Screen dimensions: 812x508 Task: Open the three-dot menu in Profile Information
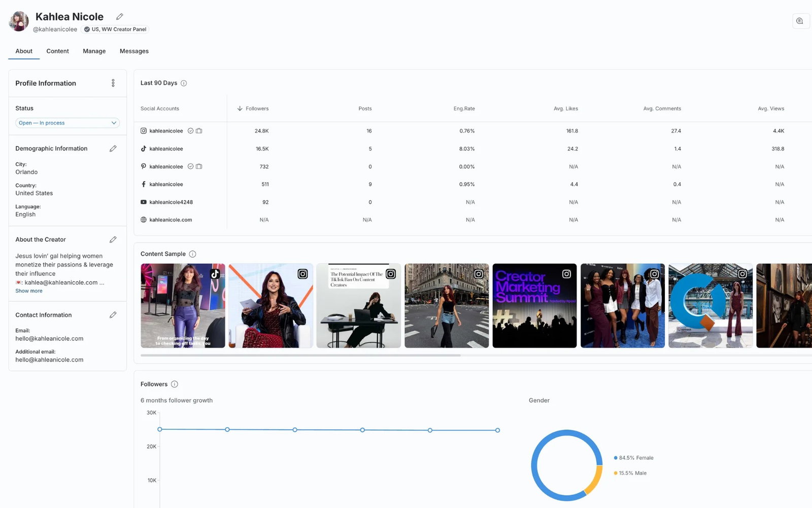[x=113, y=83]
